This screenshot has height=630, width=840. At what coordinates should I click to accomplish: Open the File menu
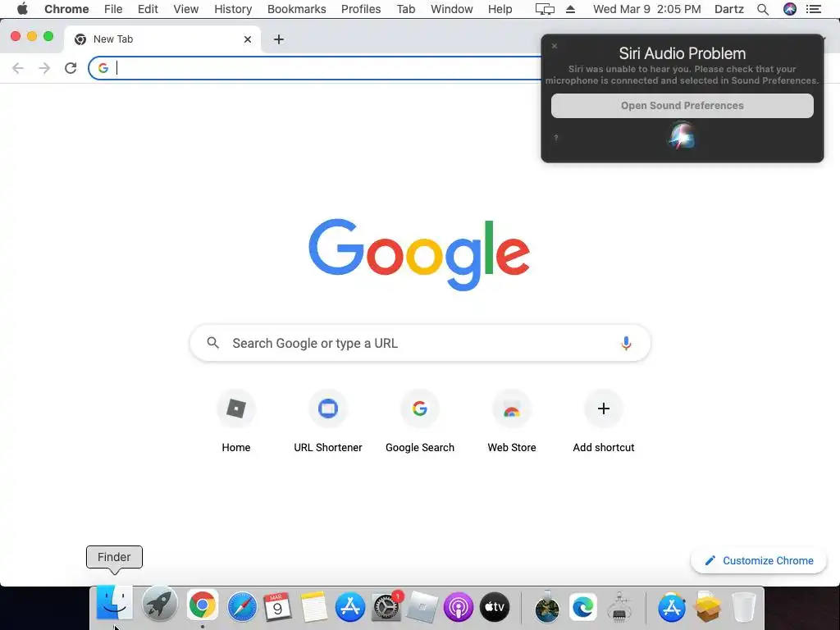(x=113, y=9)
